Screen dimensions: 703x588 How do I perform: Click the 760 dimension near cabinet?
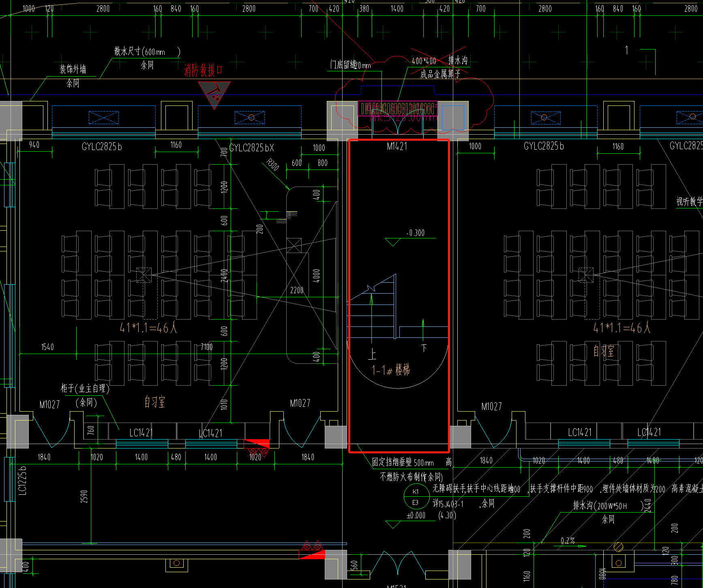(91, 429)
